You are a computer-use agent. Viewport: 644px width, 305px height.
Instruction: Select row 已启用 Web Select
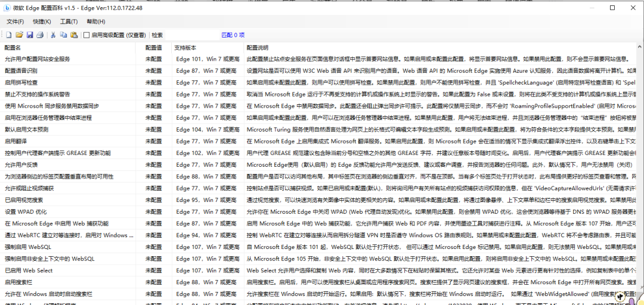tap(319, 270)
